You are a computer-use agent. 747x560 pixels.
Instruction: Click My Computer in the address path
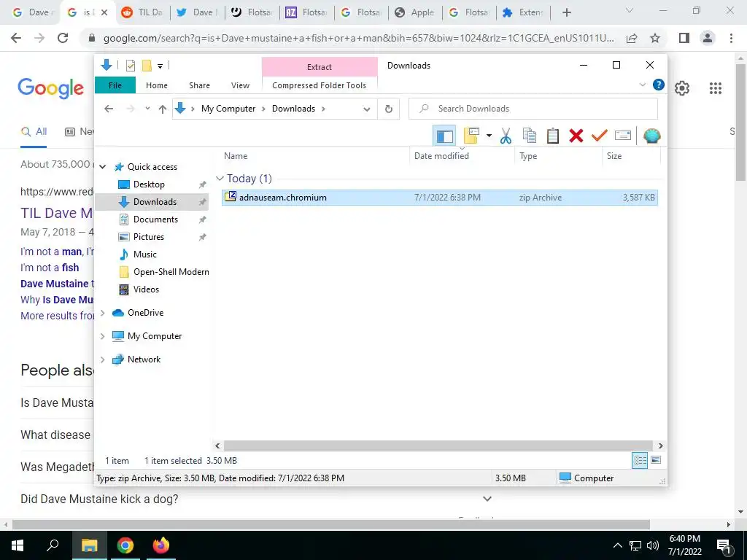coord(228,109)
